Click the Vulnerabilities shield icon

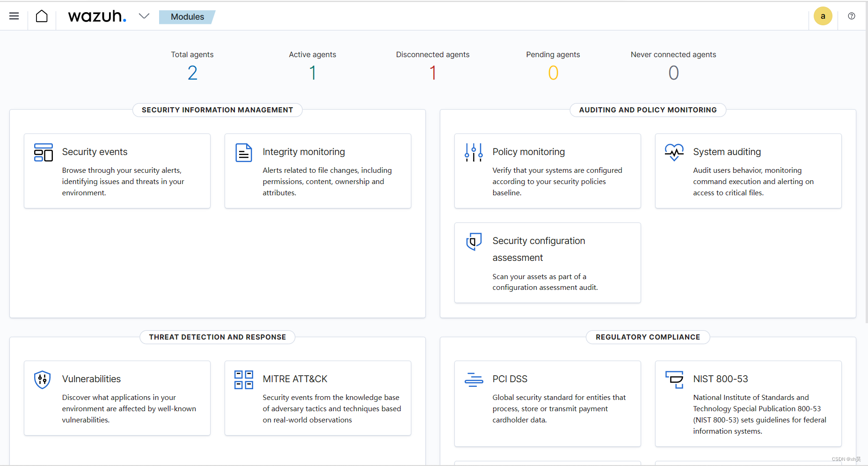pos(43,380)
